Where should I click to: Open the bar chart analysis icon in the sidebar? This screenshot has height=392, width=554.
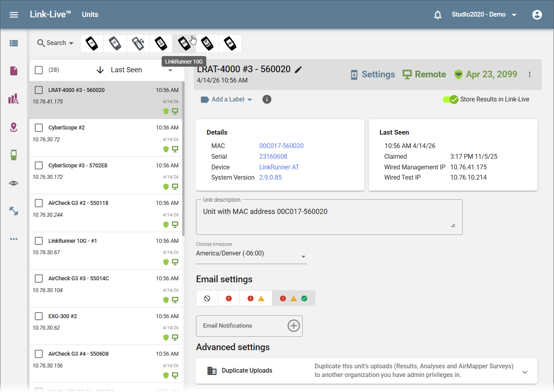click(14, 99)
